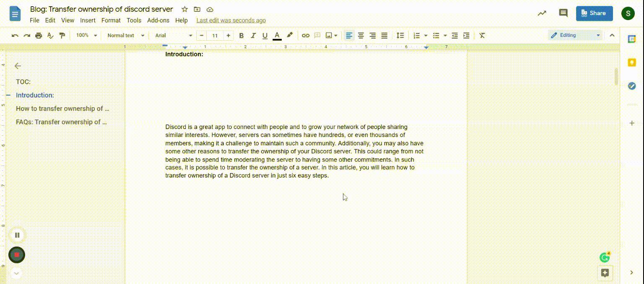Jump to the TOC outline heading
644x284 pixels.
coord(23,82)
